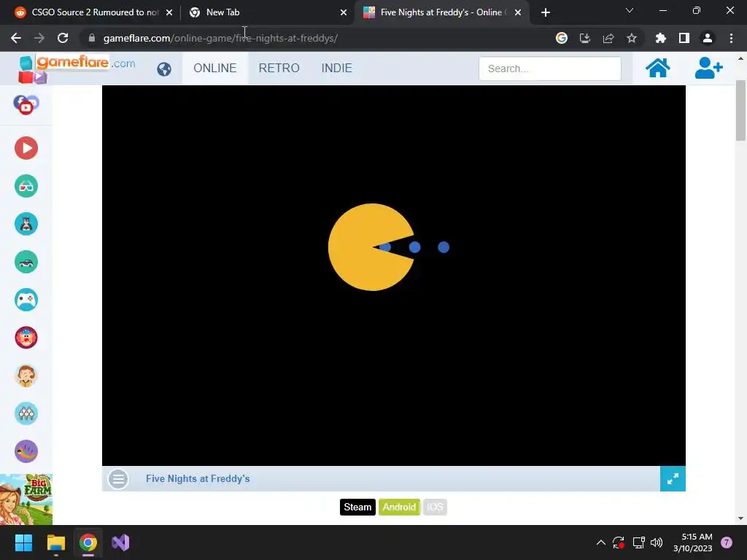The width and height of the screenshot is (747, 560).
Task: Click the address bar URL
Action: point(220,38)
